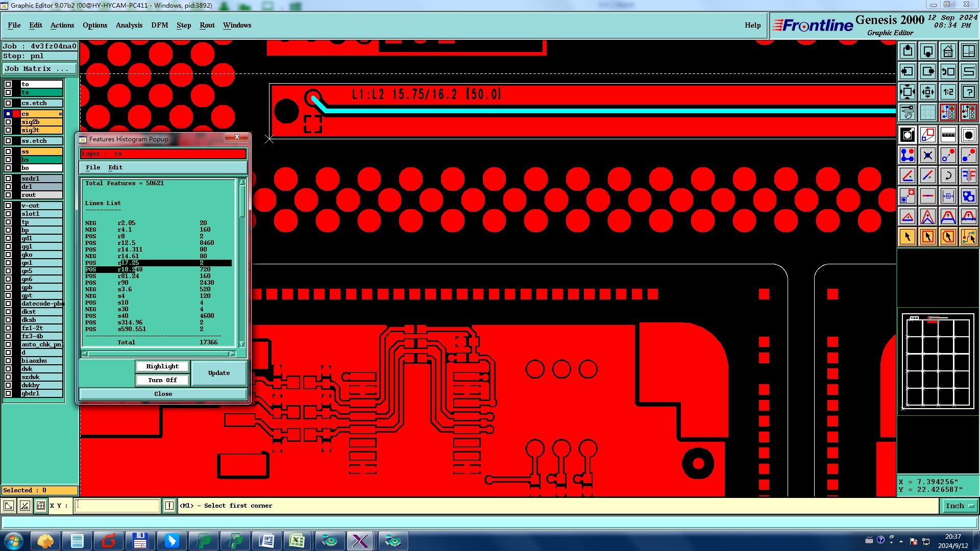Screen dimensions: 980x551
Task: Open the Inch units dropdown
Action: 960,506
